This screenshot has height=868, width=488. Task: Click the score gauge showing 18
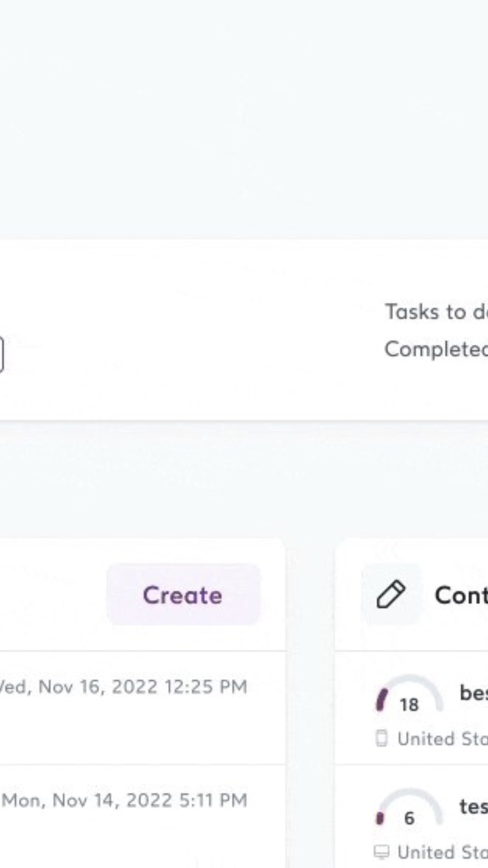tap(409, 694)
